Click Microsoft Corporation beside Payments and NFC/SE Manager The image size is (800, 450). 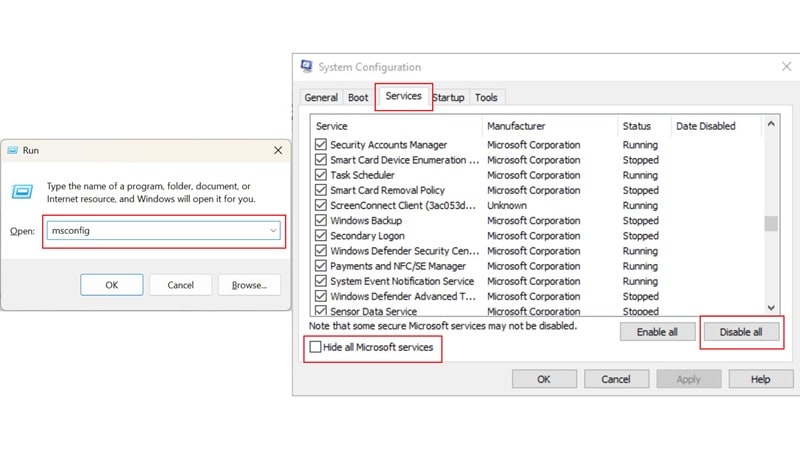tap(533, 266)
